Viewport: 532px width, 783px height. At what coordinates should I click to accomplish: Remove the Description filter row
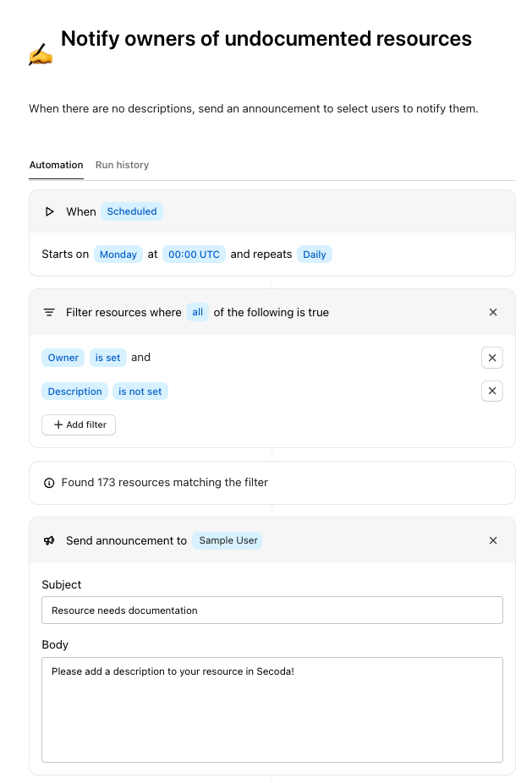coord(492,391)
